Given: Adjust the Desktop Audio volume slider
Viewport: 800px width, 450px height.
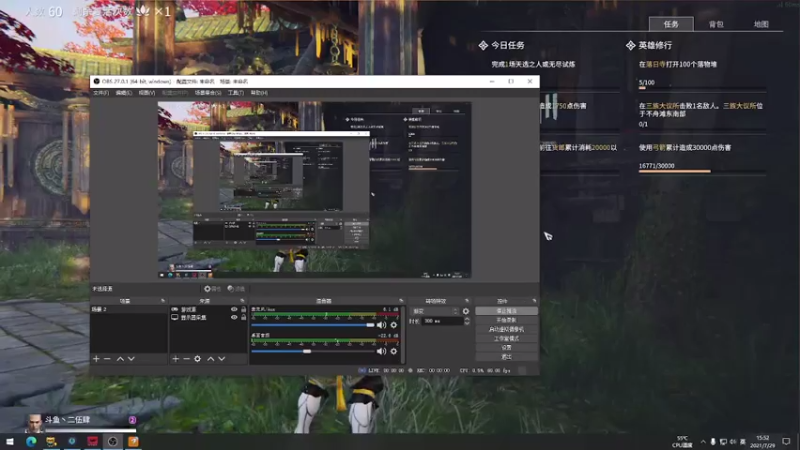Looking at the screenshot, I should click(313, 351).
